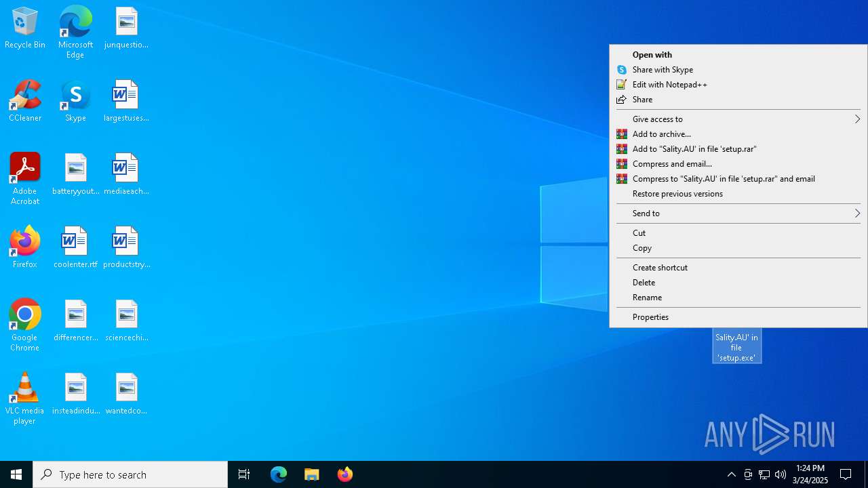Viewport: 868px width, 488px height.
Task: Choose Compress and email...
Action: pyautogui.click(x=738, y=164)
